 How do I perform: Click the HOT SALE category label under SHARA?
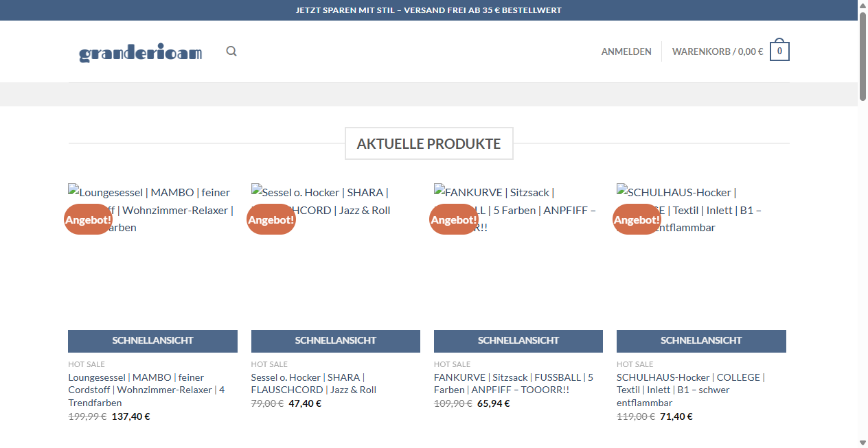click(269, 364)
